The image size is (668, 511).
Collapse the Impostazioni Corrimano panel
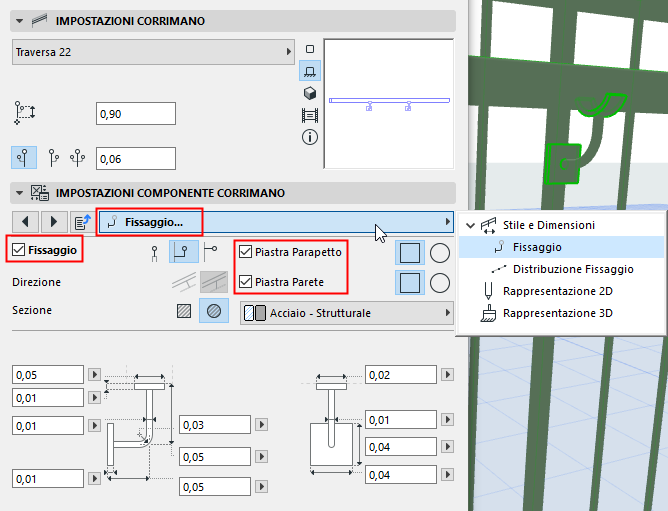click(19, 20)
